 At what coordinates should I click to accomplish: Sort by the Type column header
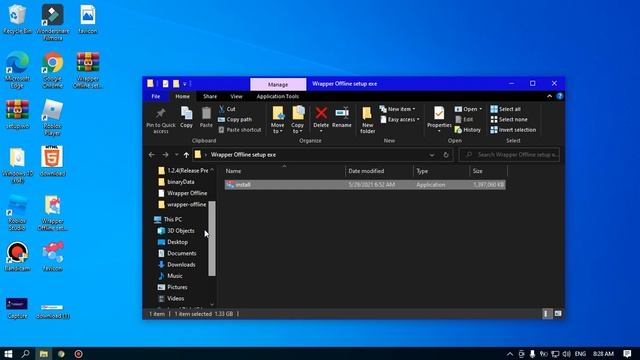coord(441,171)
